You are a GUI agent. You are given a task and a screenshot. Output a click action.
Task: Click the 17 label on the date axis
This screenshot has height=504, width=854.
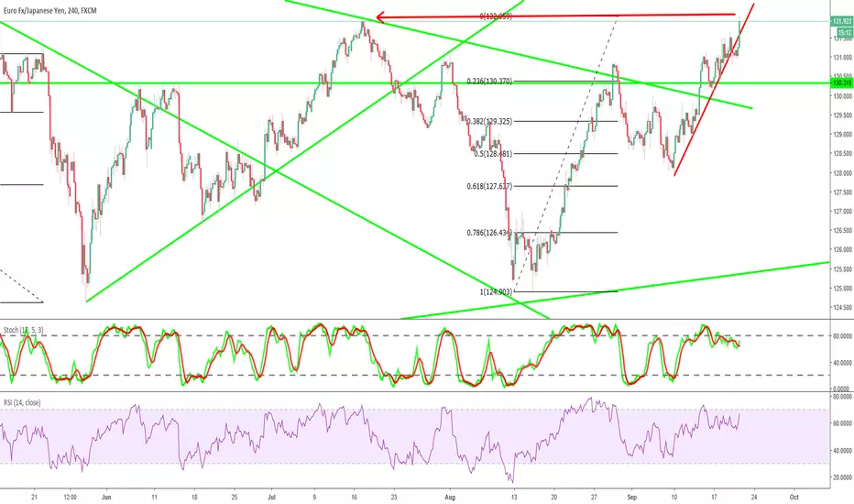pos(714,497)
